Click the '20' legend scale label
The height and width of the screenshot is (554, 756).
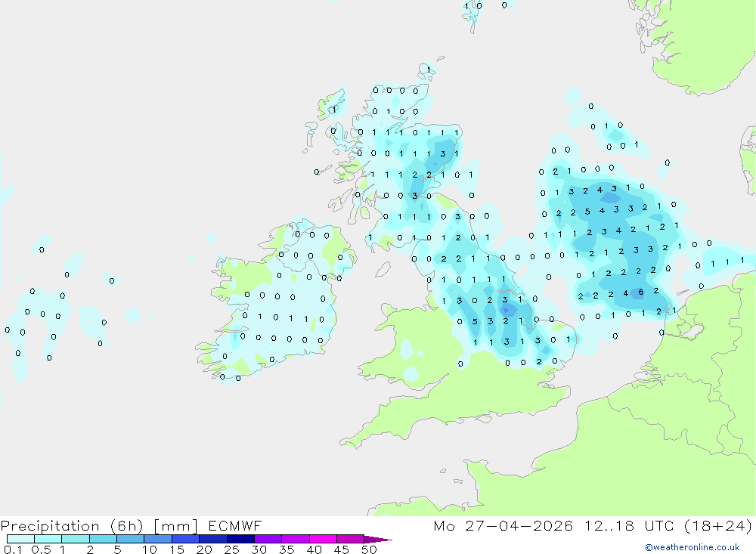(204, 549)
